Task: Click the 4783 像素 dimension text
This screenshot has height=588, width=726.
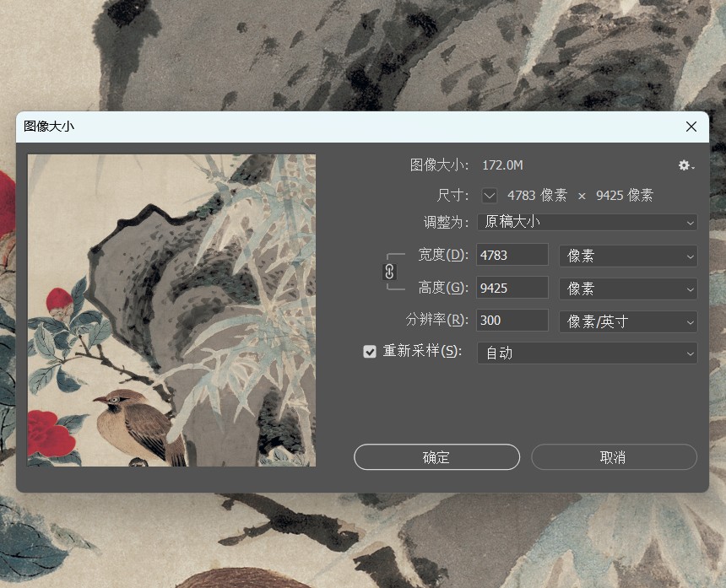Action: 537,196
